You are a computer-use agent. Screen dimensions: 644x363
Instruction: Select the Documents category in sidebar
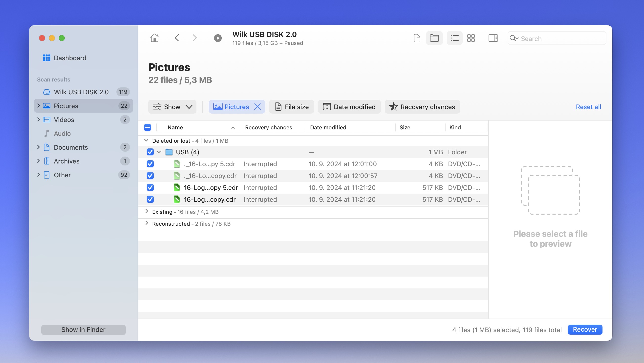84,147
